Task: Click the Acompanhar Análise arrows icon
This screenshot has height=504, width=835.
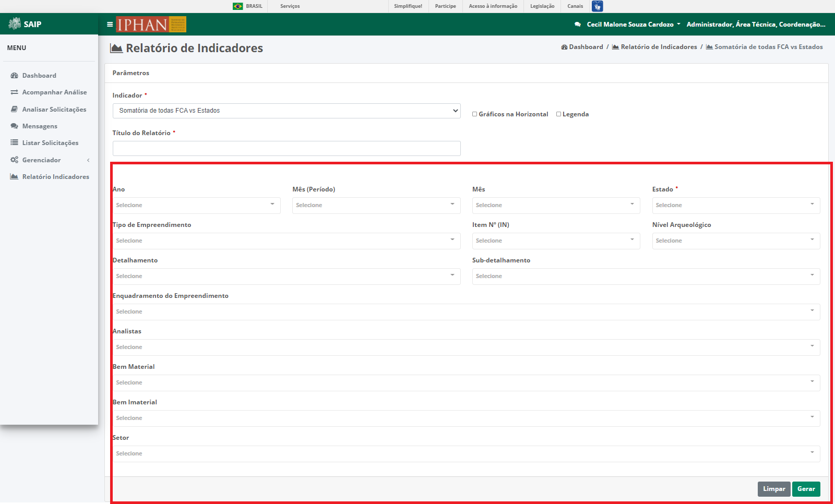Action: click(x=15, y=92)
